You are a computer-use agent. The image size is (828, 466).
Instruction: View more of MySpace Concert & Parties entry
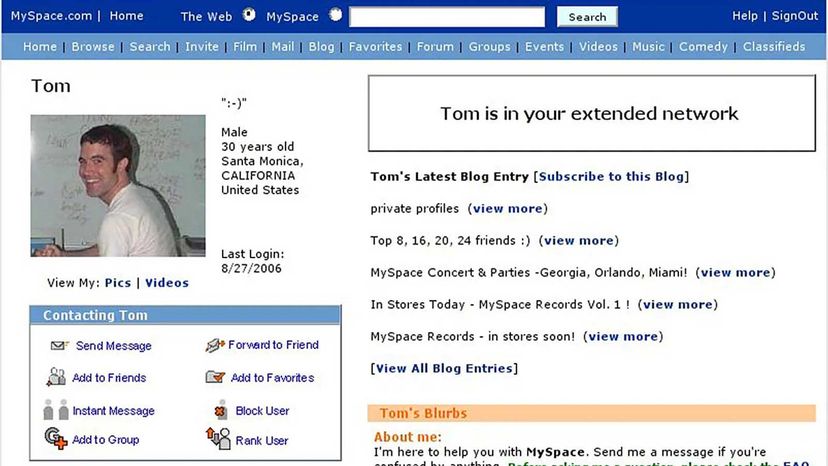736,273
